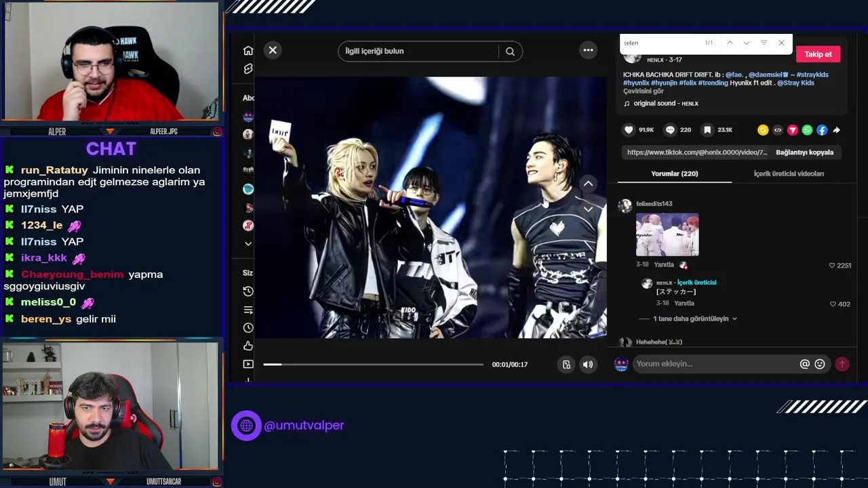Open the emoji picker in the comment box
This screenshot has width=868, height=488.
coord(820,364)
